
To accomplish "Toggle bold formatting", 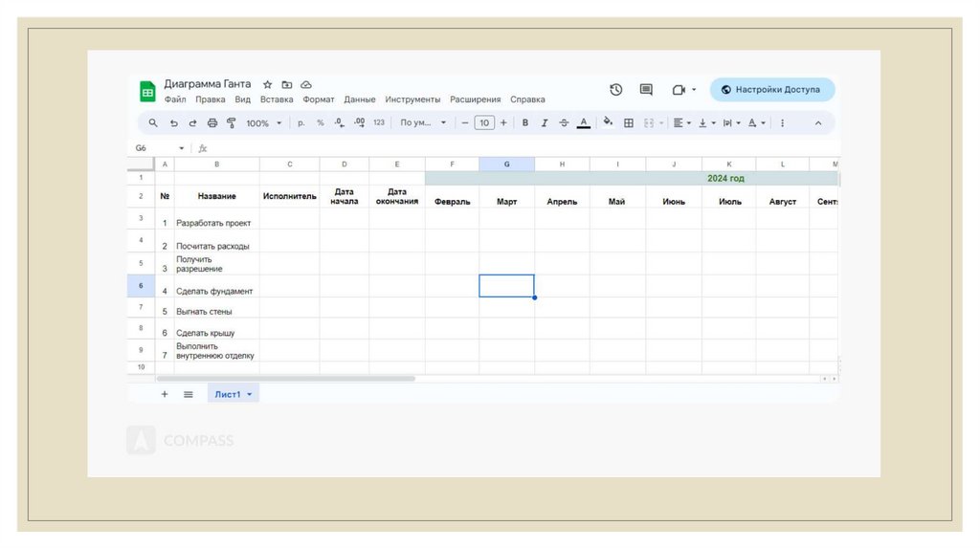I will click(x=525, y=123).
